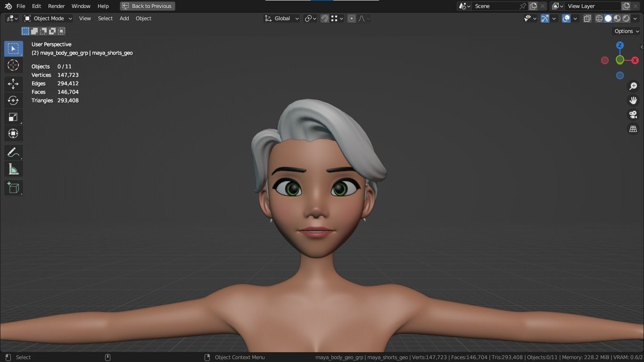Open the pivot point dropdown
The image size is (644, 362).
[x=310, y=18]
